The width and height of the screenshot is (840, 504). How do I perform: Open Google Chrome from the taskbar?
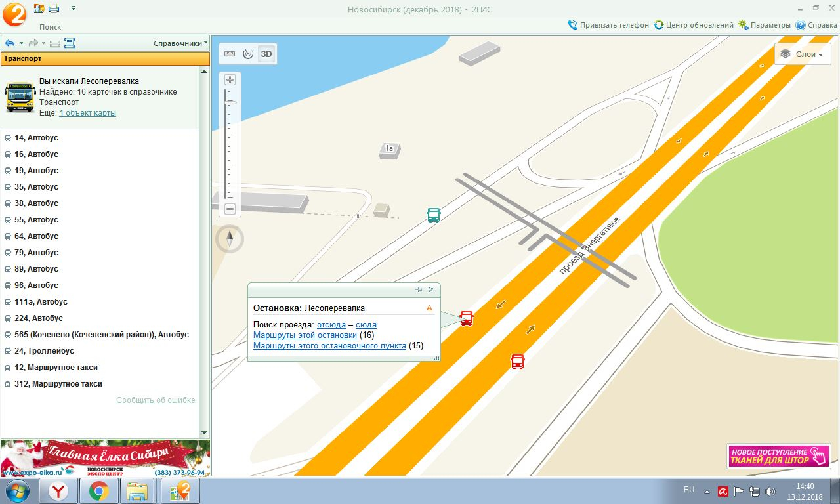point(99,491)
